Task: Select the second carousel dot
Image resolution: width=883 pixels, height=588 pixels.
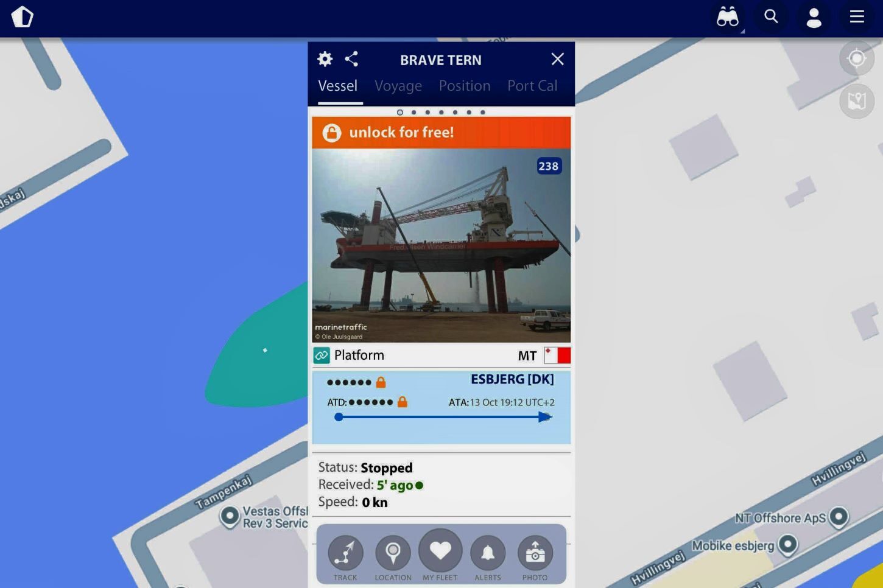Action: click(x=414, y=112)
